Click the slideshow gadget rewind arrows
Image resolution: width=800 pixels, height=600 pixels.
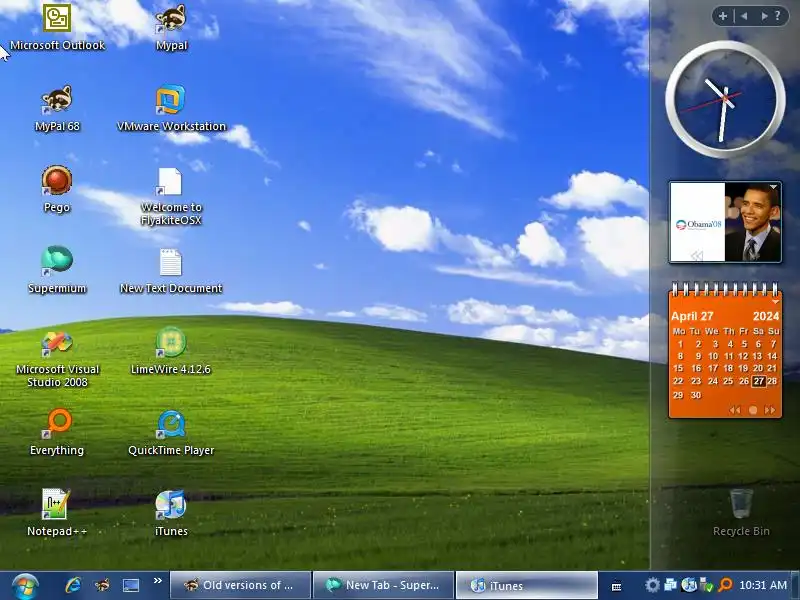(696, 256)
